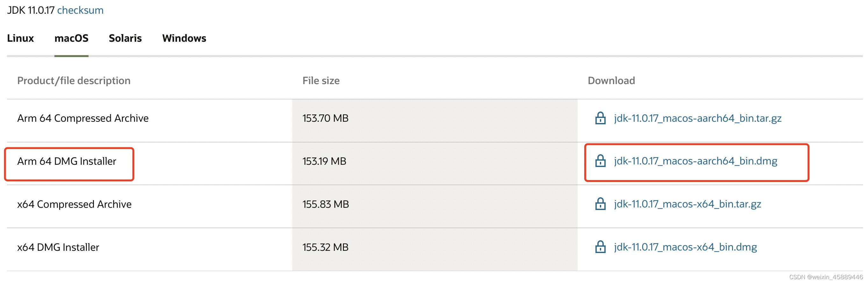Click the Product/file description column header
868x283 pixels.
pos(74,81)
